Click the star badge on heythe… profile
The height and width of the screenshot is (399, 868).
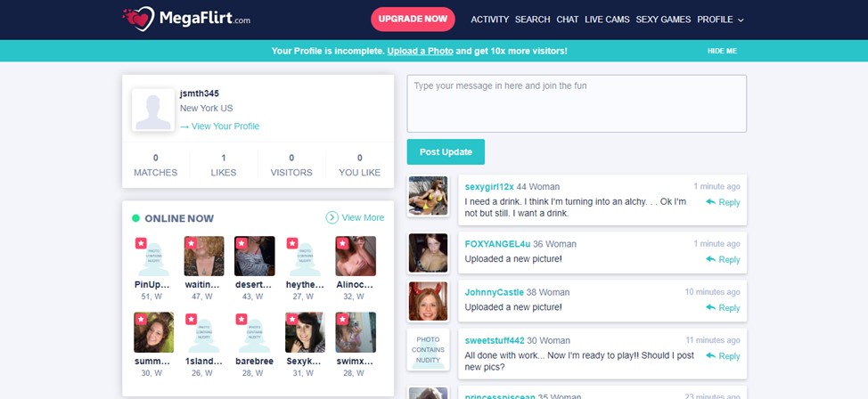pyautogui.click(x=292, y=243)
